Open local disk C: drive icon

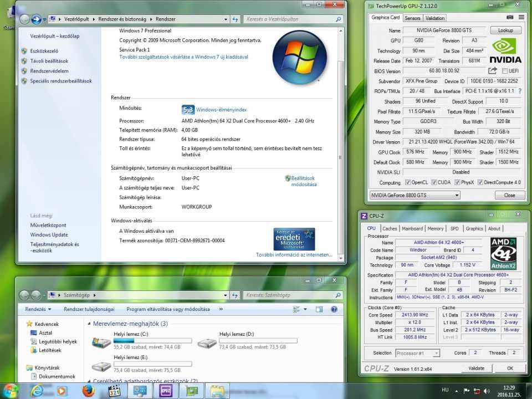(x=101, y=343)
